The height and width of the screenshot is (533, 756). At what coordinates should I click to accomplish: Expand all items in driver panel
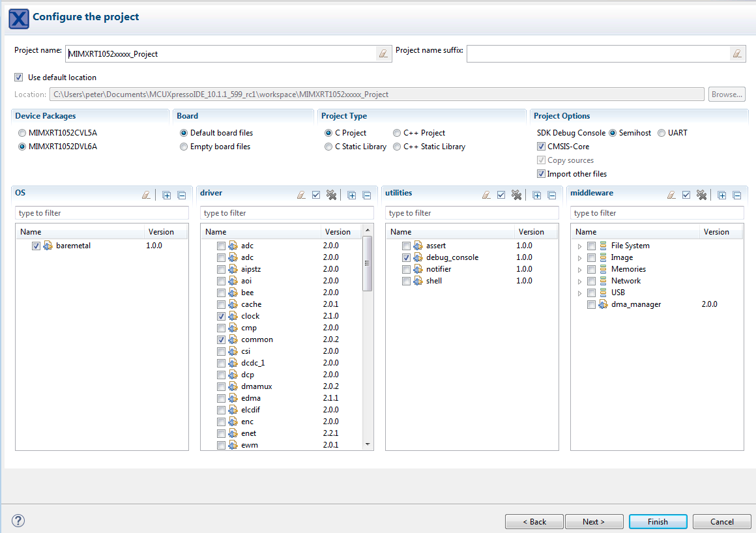352,195
